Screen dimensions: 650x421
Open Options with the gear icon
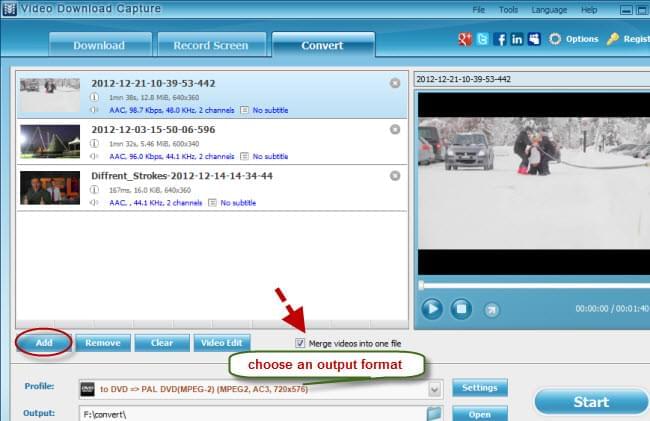coord(555,39)
